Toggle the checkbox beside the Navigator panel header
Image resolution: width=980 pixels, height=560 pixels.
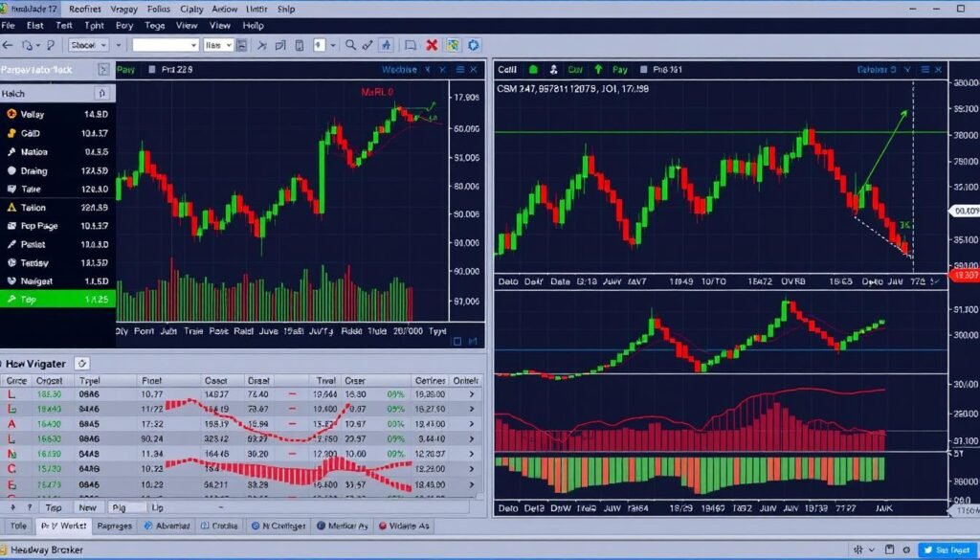82,364
